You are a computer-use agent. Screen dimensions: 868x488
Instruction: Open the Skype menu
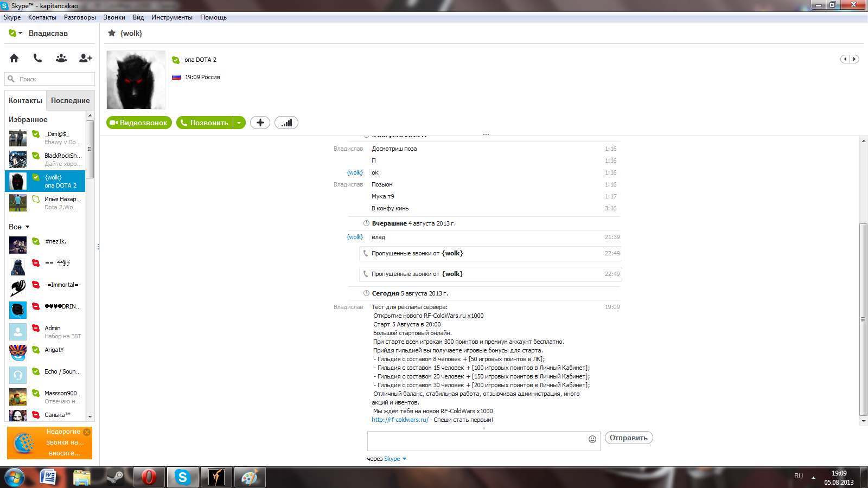pos(12,17)
